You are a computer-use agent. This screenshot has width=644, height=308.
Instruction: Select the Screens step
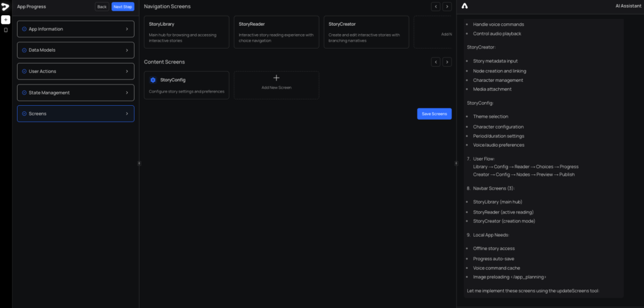point(75,113)
